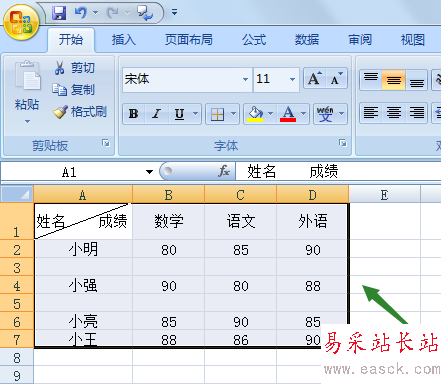The width and height of the screenshot is (441, 384).
Task: Select the 小强 name cell
Action: click(83, 285)
